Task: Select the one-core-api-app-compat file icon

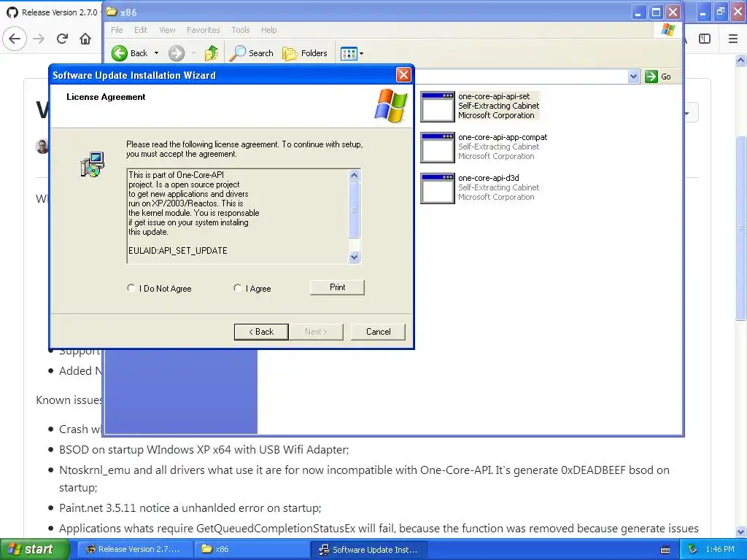Action: pos(438,147)
